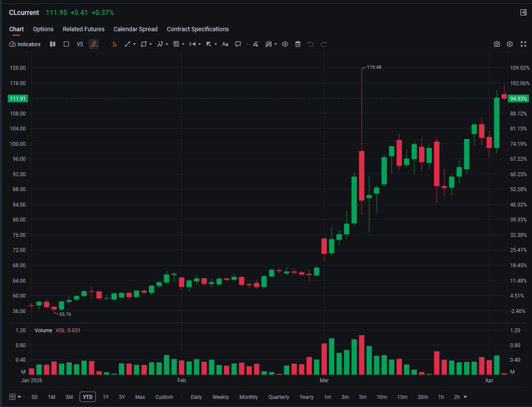Viewport: 532px width, 407px height.
Task: Collapse the side panel icon at top right
Action: point(523,12)
